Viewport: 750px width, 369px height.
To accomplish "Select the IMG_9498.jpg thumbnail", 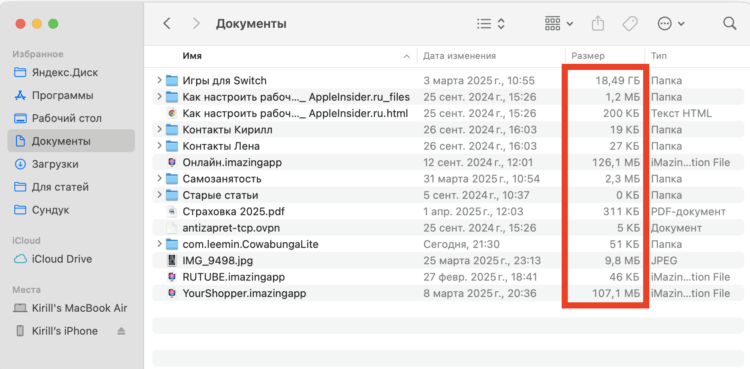I will (x=172, y=260).
